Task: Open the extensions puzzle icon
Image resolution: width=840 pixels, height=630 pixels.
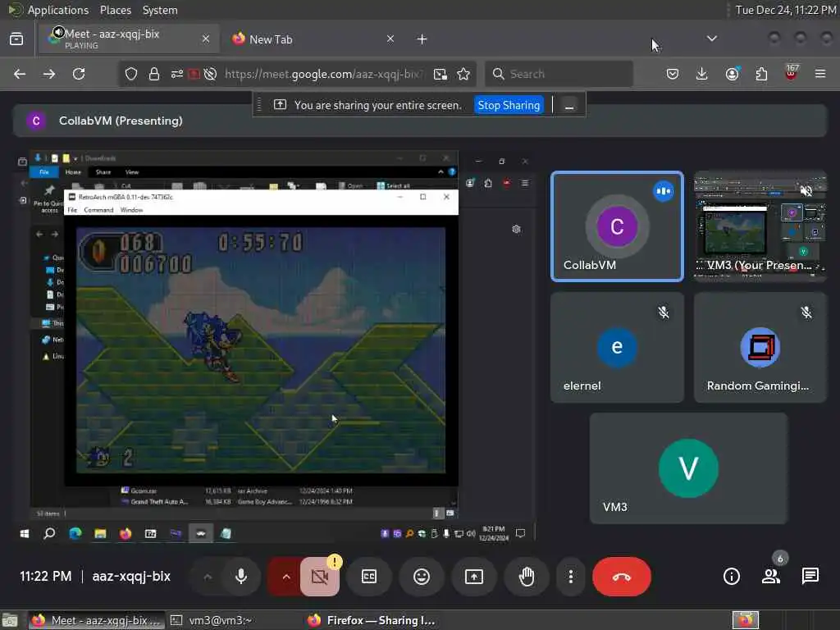Action: point(761,74)
